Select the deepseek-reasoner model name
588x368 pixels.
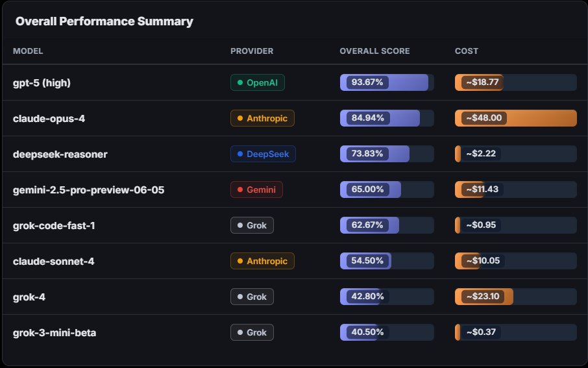pyautogui.click(x=60, y=154)
